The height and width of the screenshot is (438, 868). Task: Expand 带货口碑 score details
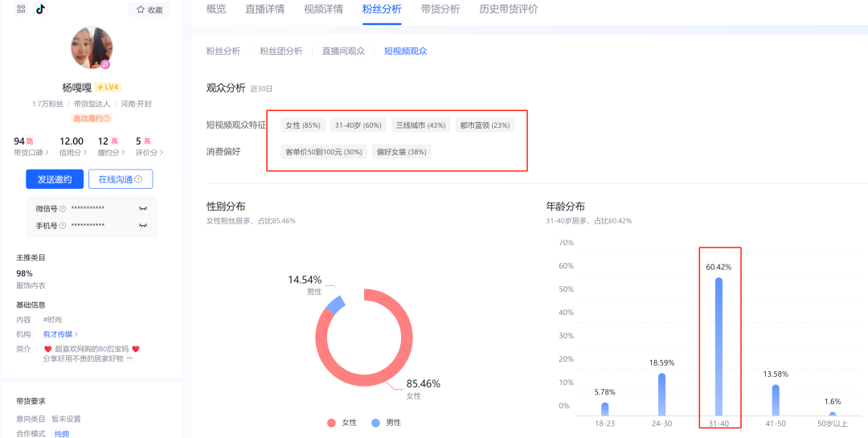click(33, 153)
